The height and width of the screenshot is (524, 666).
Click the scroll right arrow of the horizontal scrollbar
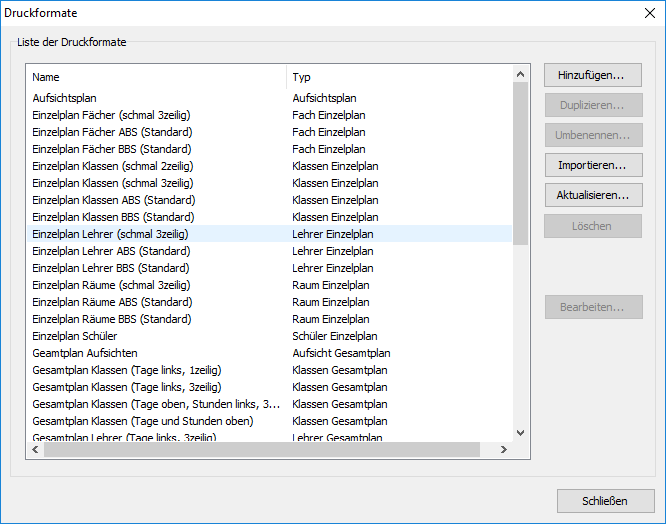tap(504, 449)
